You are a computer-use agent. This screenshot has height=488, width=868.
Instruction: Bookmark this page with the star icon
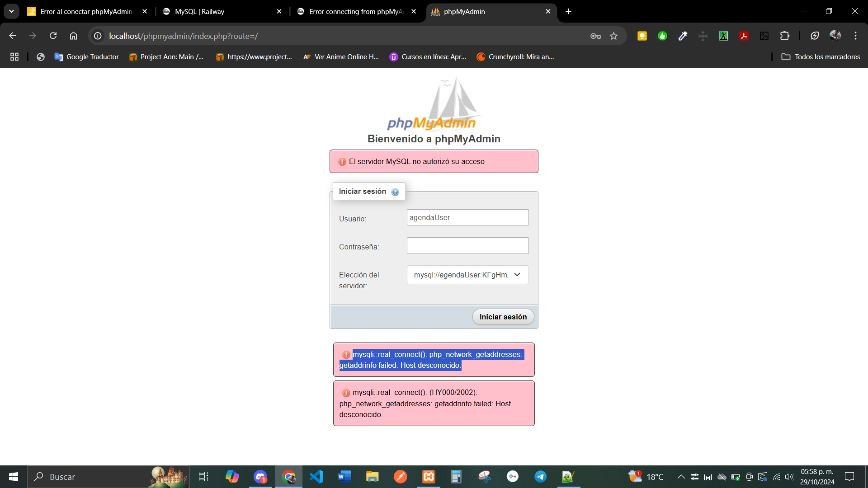613,36
